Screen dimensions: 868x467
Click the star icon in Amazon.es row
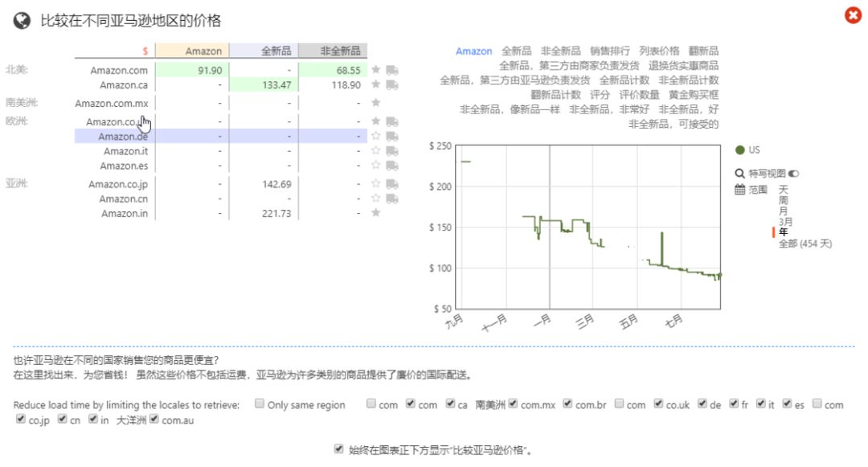pyautogui.click(x=376, y=165)
